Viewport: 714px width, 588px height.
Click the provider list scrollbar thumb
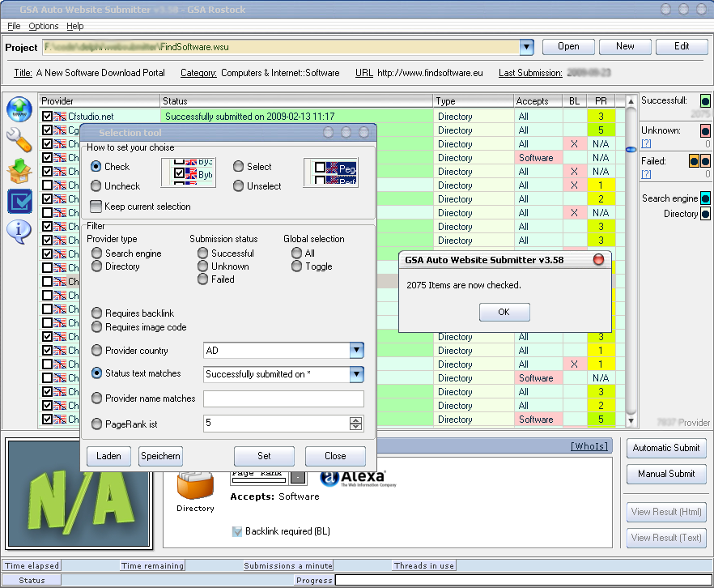[x=631, y=149]
